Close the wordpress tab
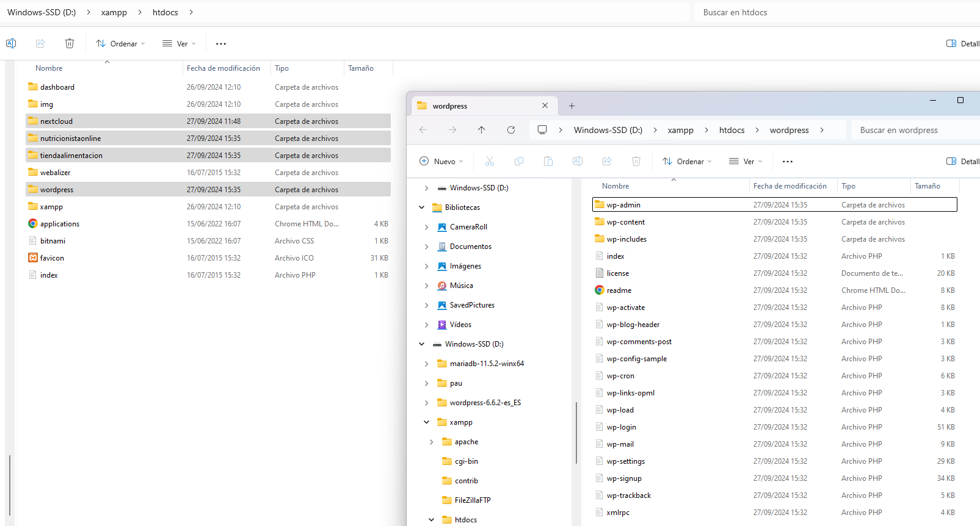Screen dimensions: 980x526 (x=545, y=106)
